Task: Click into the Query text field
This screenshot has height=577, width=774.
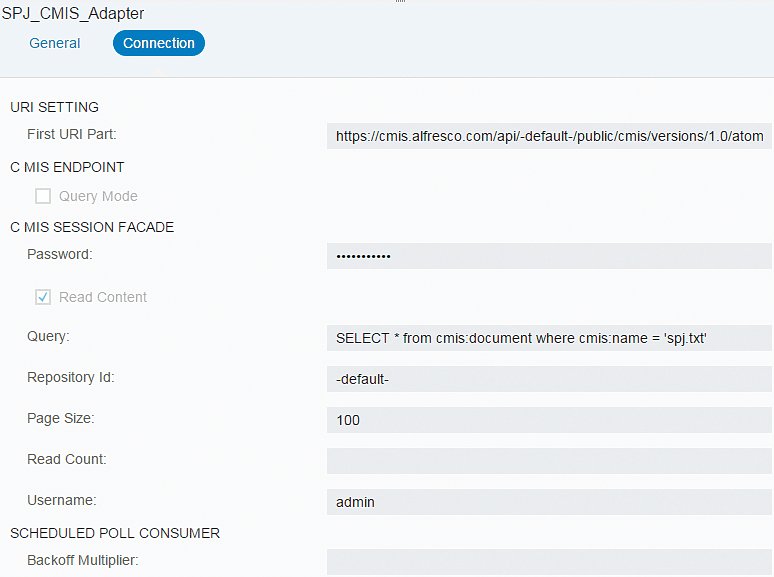Action: (549, 338)
